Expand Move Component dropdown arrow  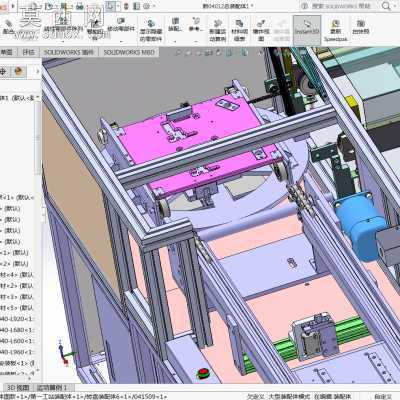(x=121, y=41)
